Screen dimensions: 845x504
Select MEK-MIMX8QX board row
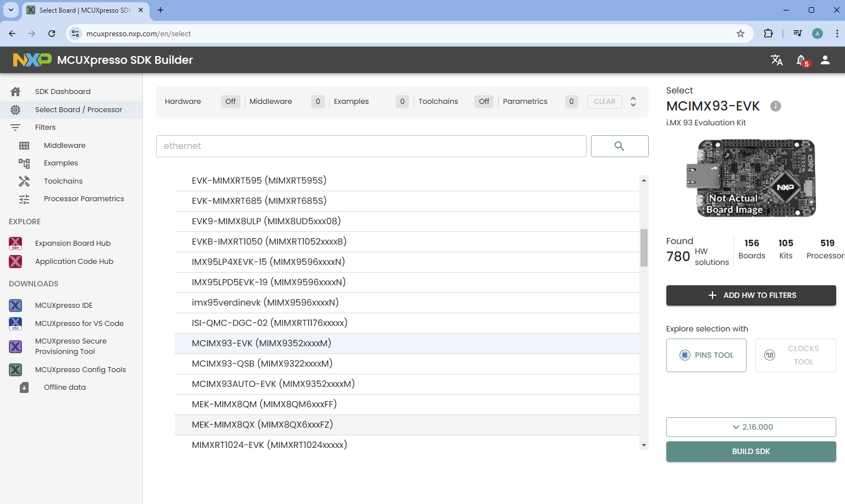pos(407,425)
